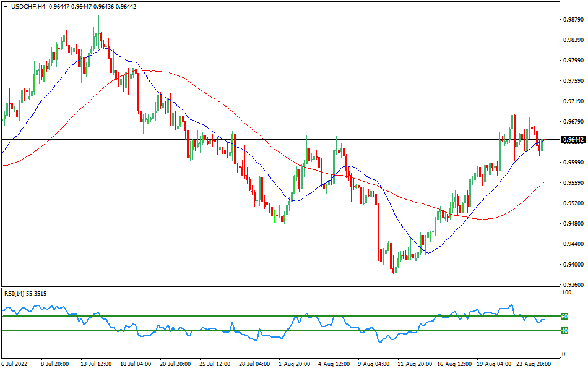Click the 0 value on RSI scale

(562, 354)
